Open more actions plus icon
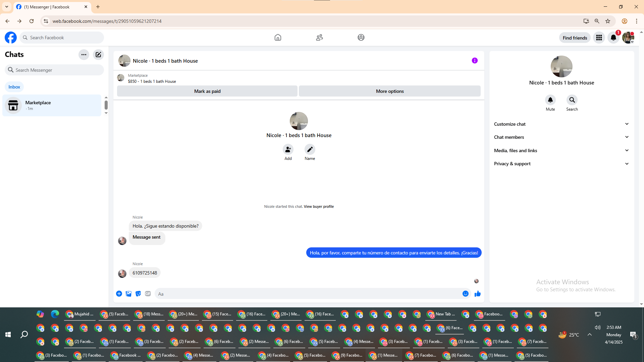This screenshot has width=644, height=362. pos(119,294)
